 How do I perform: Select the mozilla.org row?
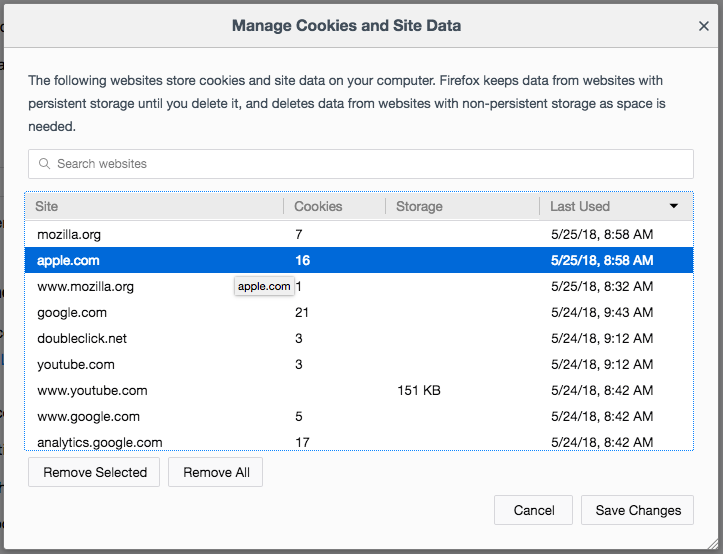coord(359,234)
